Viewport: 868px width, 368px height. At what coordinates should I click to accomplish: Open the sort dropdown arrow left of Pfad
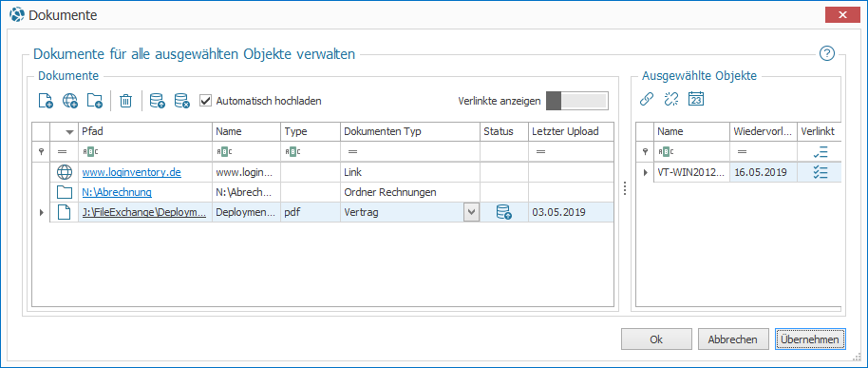[69, 132]
